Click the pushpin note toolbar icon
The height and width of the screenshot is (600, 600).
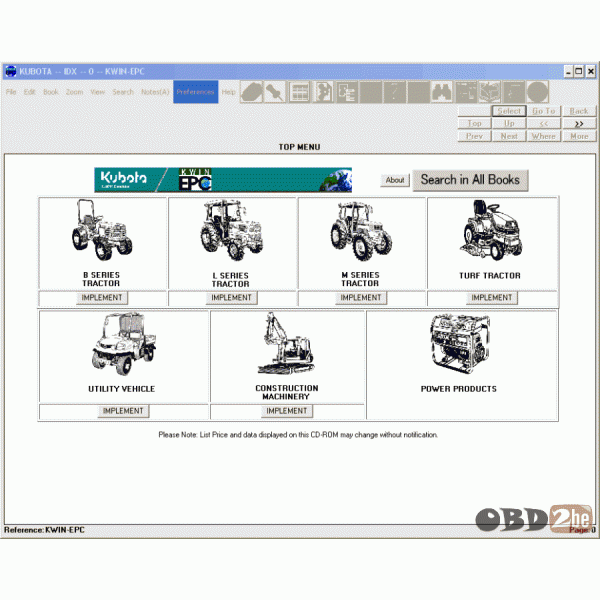275,92
